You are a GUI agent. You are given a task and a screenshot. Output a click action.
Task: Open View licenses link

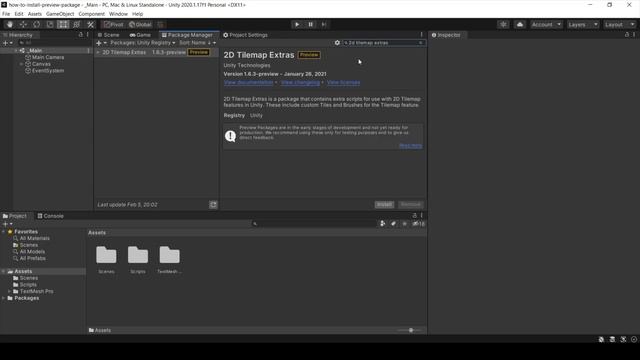pyautogui.click(x=344, y=82)
